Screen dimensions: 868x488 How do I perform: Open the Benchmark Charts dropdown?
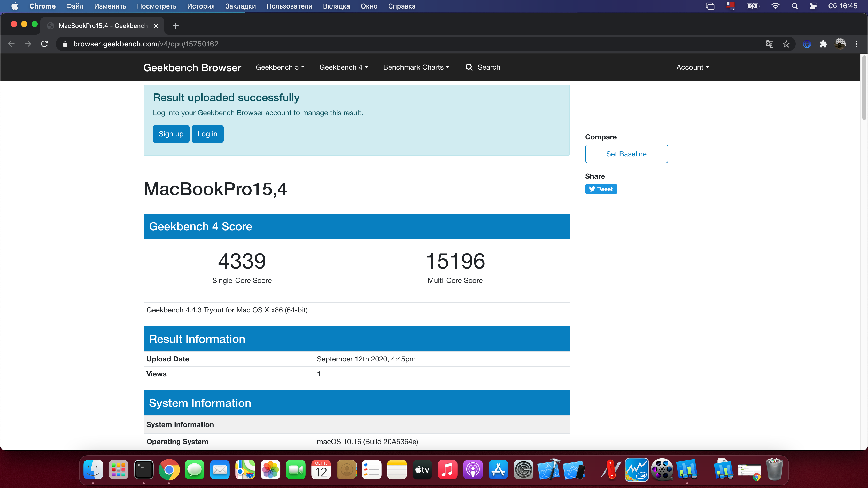[x=416, y=67]
